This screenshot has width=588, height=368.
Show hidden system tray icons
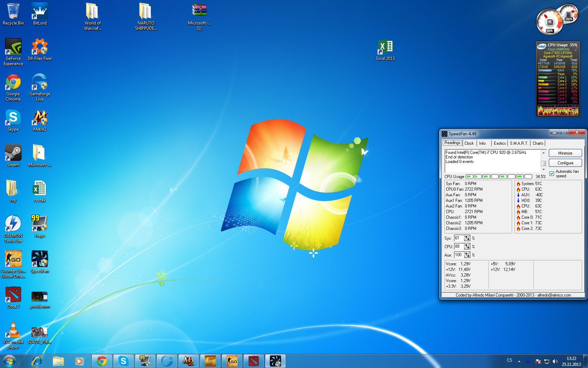pos(519,361)
